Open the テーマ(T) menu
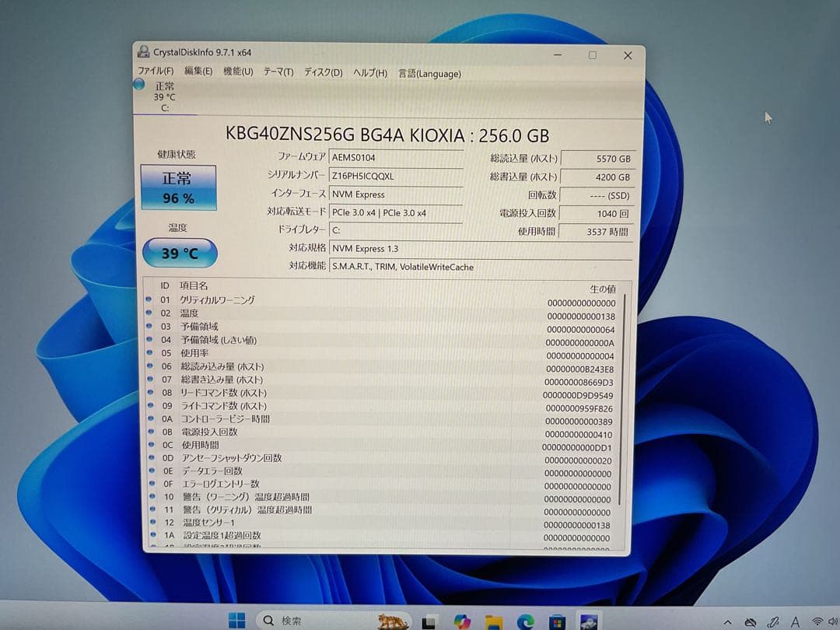840x630 pixels. [x=278, y=72]
